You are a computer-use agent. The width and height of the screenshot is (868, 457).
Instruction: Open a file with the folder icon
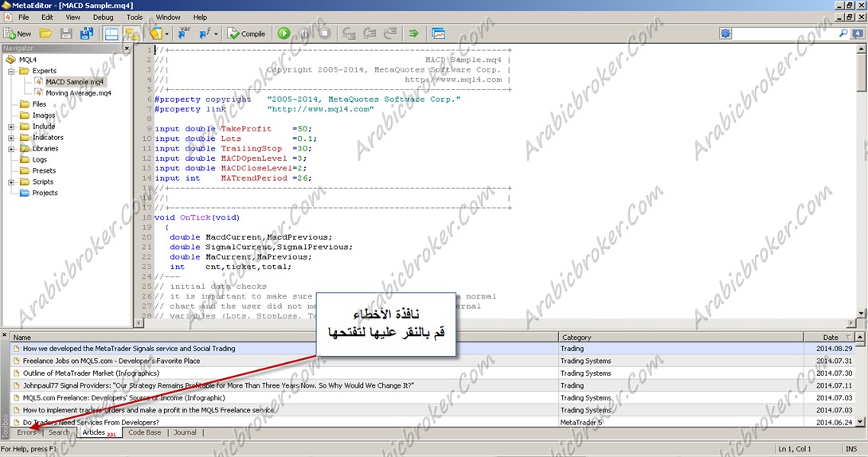coord(45,33)
